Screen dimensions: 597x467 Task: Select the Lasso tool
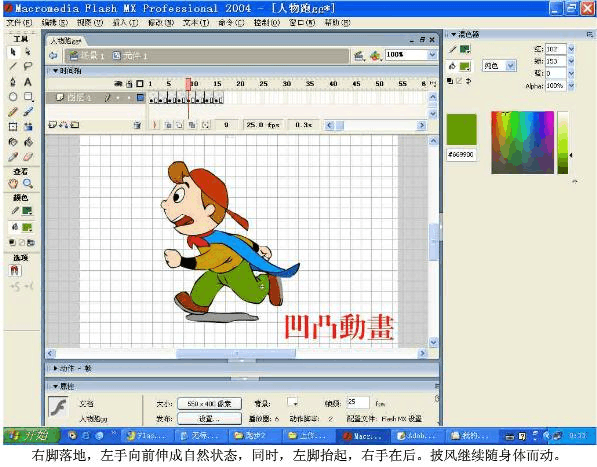point(28,66)
